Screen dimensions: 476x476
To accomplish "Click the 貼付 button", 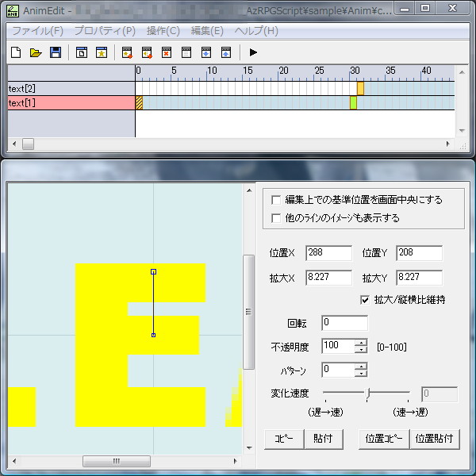I will pyautogui.click(x=324, y=439).
